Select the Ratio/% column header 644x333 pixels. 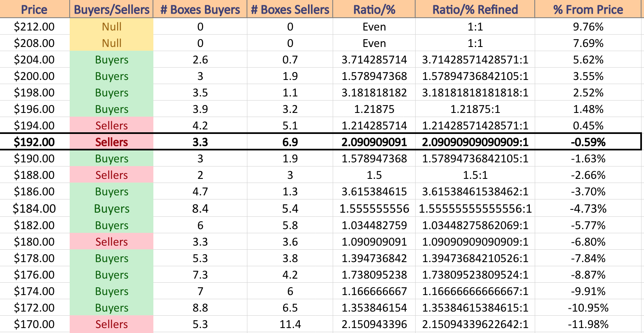coord(374,9)
